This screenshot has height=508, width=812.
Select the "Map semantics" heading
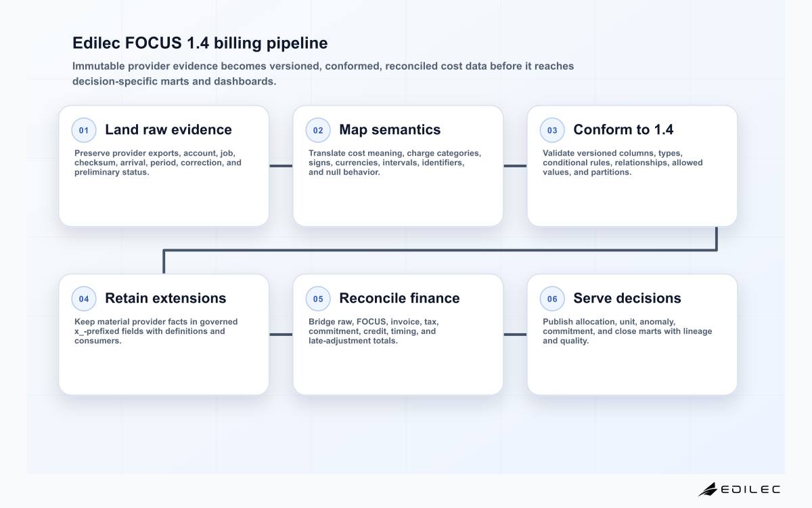pyautogui.click(x=390, y=130)
